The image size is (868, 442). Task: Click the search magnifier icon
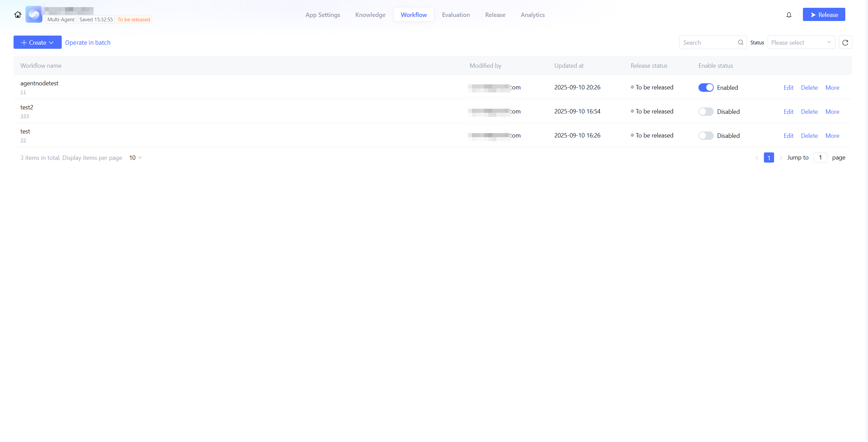click(x=741, y=42)
